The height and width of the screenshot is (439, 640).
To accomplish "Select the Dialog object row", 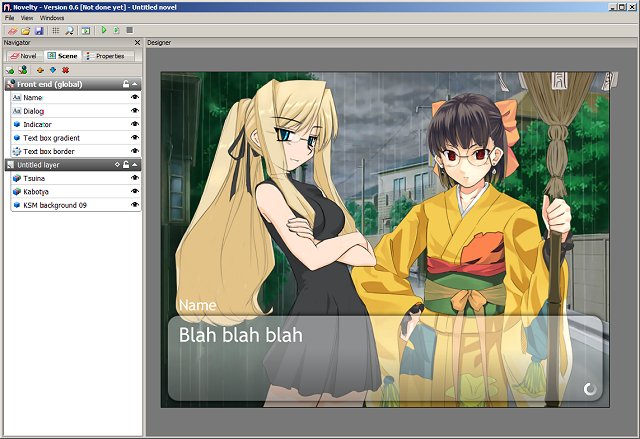I will (76, 111).
